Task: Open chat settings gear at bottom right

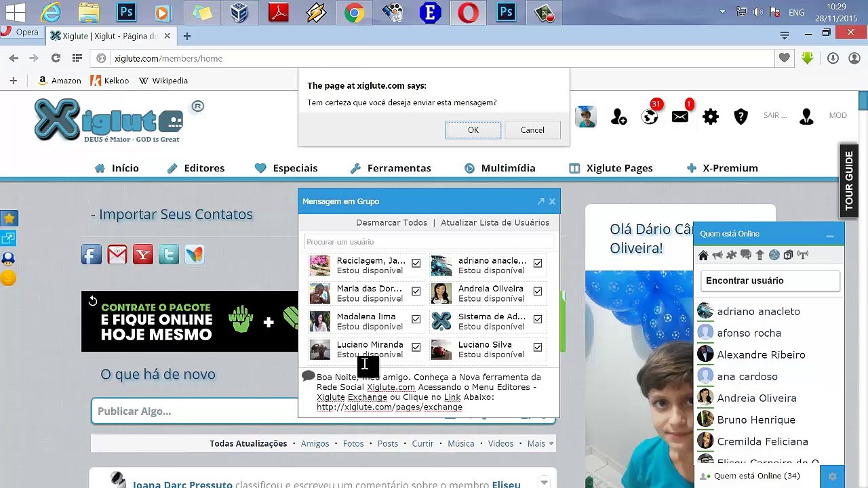Action: [x=833, y=476]
